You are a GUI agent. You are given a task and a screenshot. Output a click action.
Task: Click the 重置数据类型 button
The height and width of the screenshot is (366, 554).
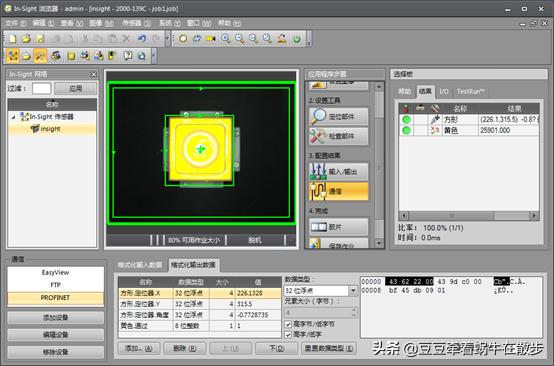(x=329, y=348)
